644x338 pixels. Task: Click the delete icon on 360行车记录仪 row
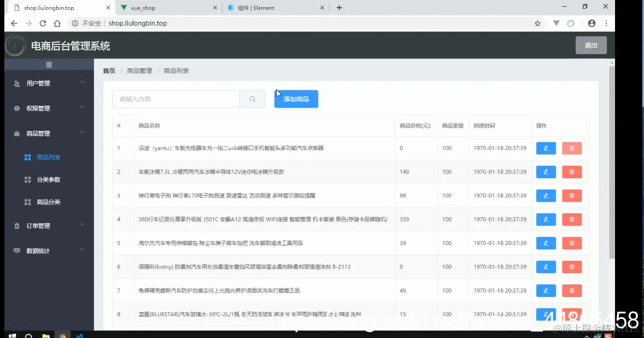[x=571, y=219]
